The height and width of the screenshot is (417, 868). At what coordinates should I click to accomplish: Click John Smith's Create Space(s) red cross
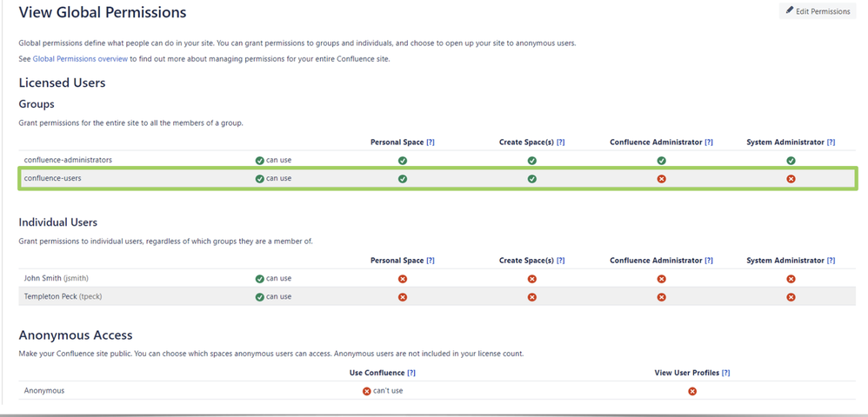(x=532, y=279)
